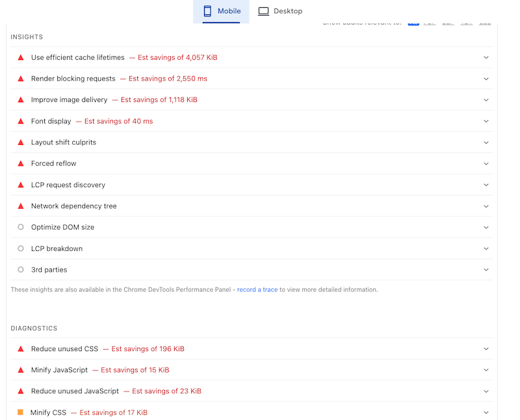Click the phone icon in the Mobile tab

coord(207,11)
